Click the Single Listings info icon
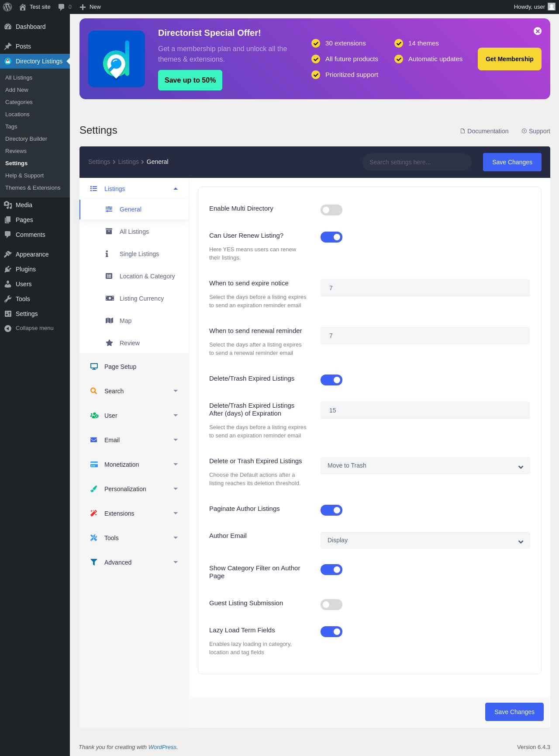 pos(107,254)
